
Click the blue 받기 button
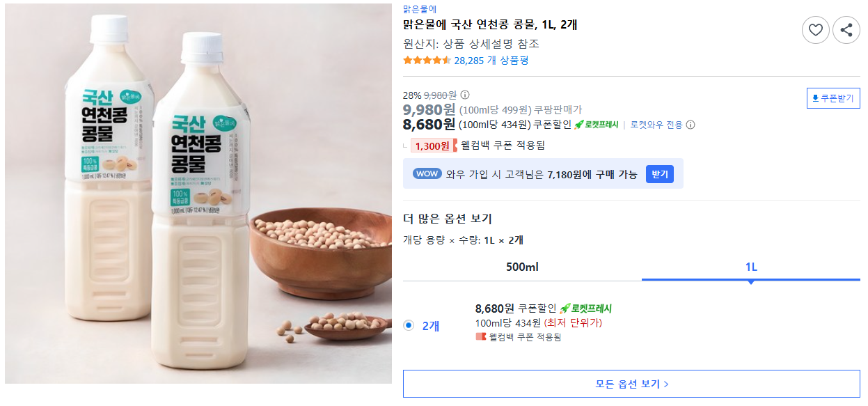tap(658, 173)
